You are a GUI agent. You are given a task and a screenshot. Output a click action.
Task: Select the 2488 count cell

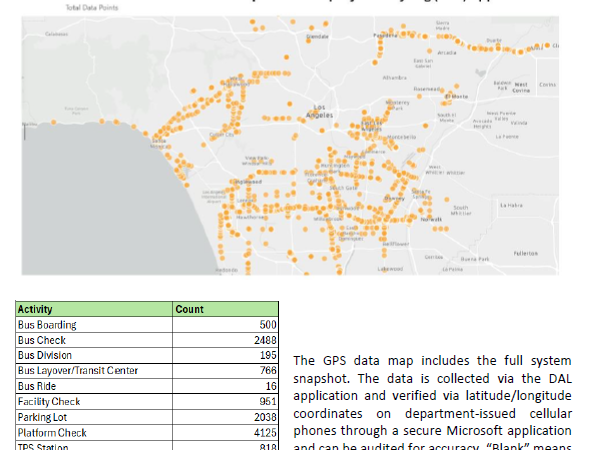(268, 340)
